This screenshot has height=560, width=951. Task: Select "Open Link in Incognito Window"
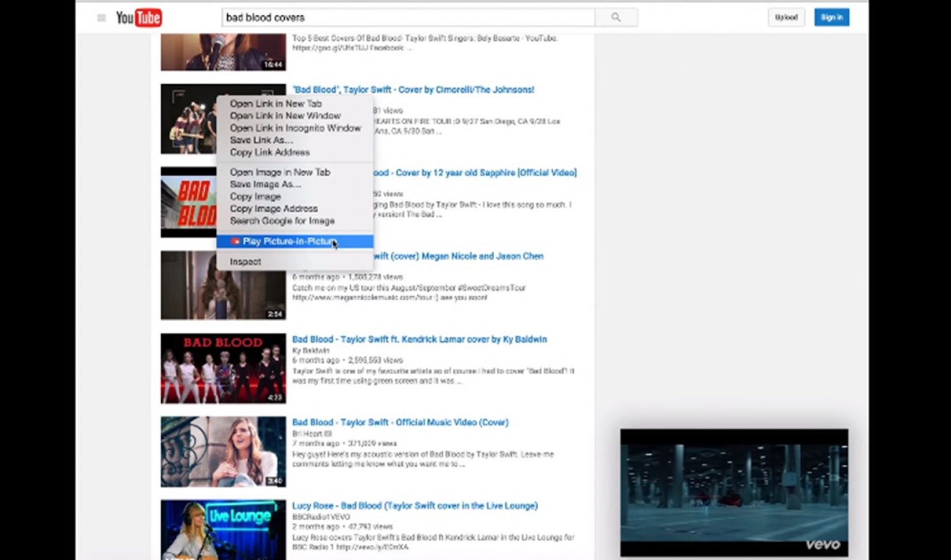295,128
